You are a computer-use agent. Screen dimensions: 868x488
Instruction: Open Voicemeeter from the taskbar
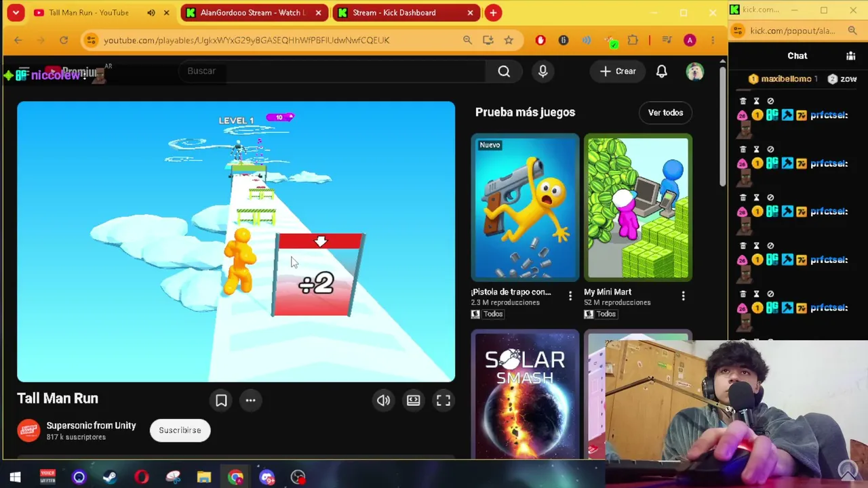click(x=47, y=477)
